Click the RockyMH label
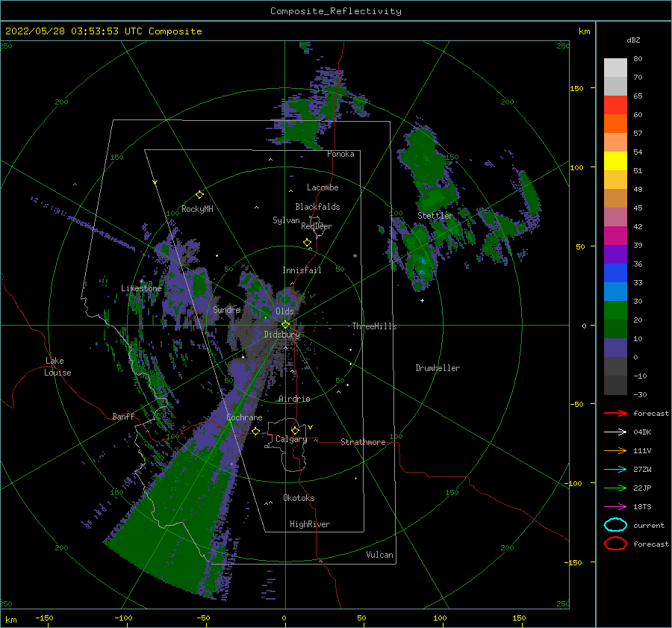The height and width of the screenshot is (628, 672). click(197, 209)
